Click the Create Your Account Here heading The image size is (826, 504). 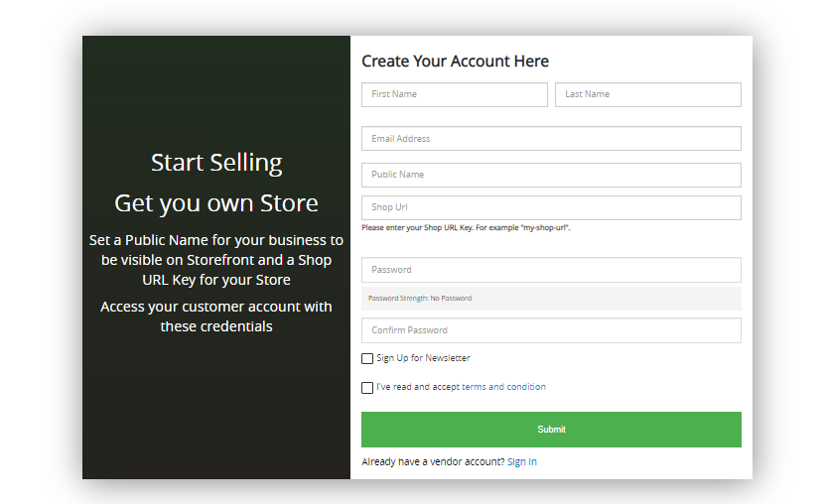455,62
